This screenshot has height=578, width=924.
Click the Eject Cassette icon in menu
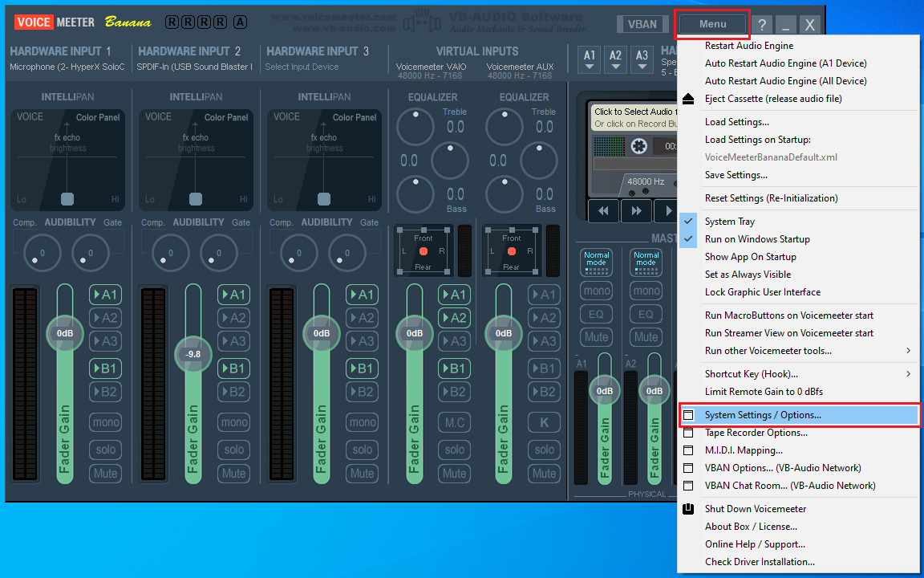pyautogui.click(x=687, y=99)
